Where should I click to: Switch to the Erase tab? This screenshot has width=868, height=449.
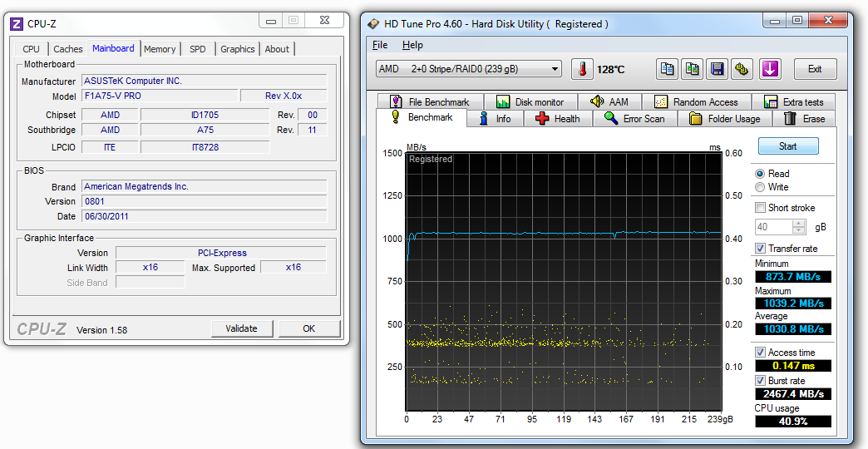[x=804, y=118]
